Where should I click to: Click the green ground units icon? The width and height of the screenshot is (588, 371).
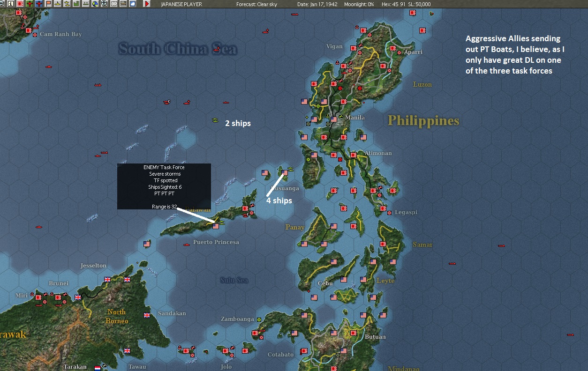click(x=86, y=4)
